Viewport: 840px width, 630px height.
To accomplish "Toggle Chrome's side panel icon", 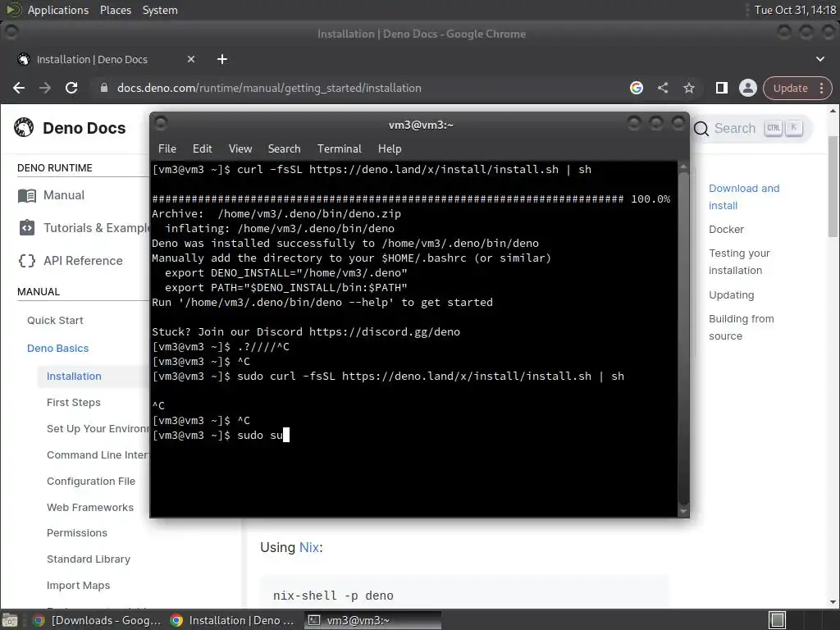I will point(722,88).
